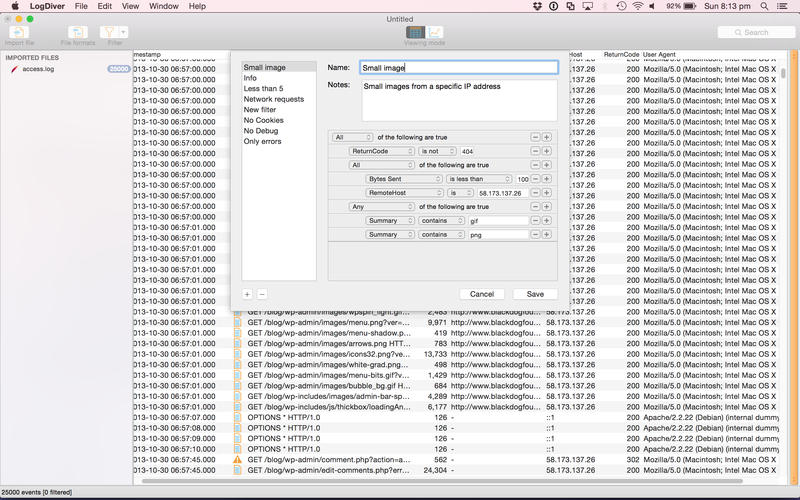Open the Spotlight magnifier in the menu bar
800x500 pixels.
[x=762, y=6]
